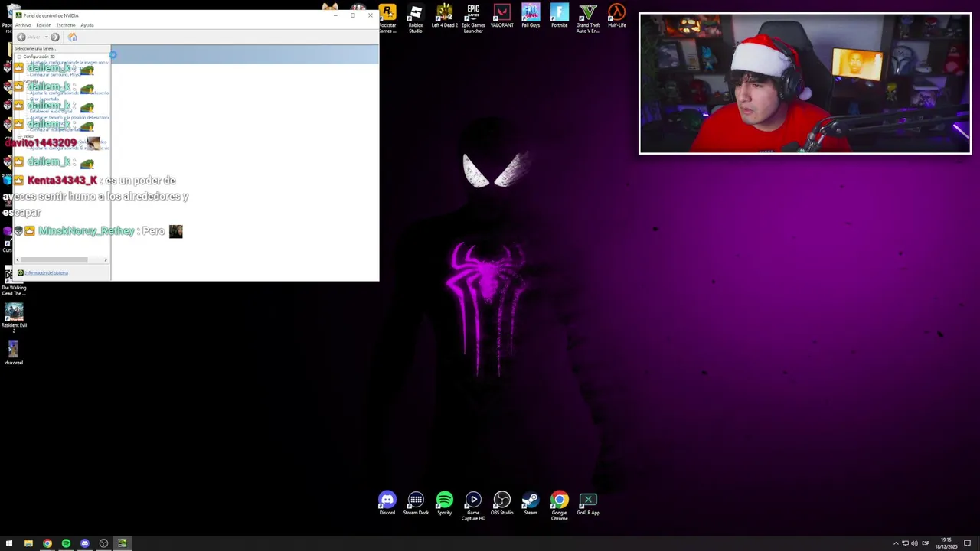Image resolution: width=980 pixels, height=551 pixels.
Task: Open the volume tray icon
Action: click(x=914, y=543)
